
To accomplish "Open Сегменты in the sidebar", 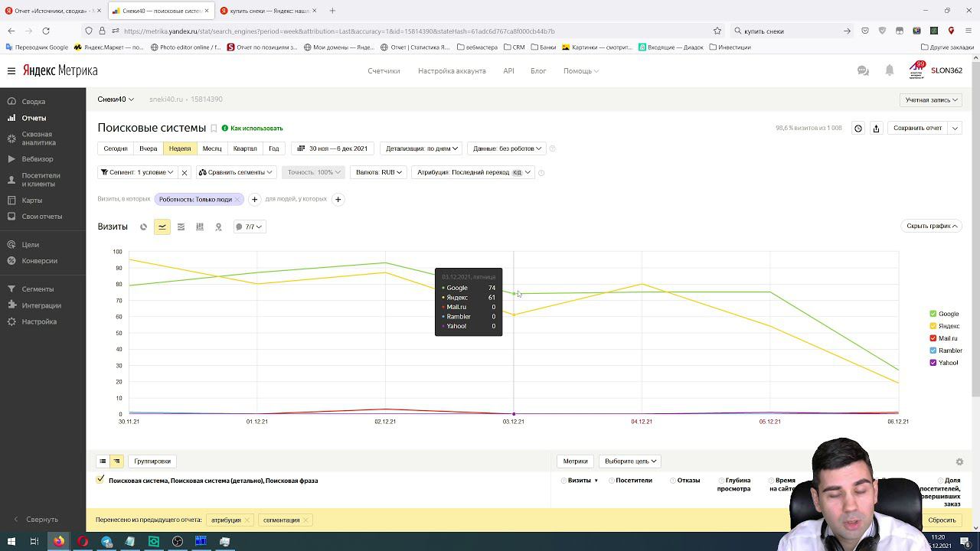I will [38, 289].
